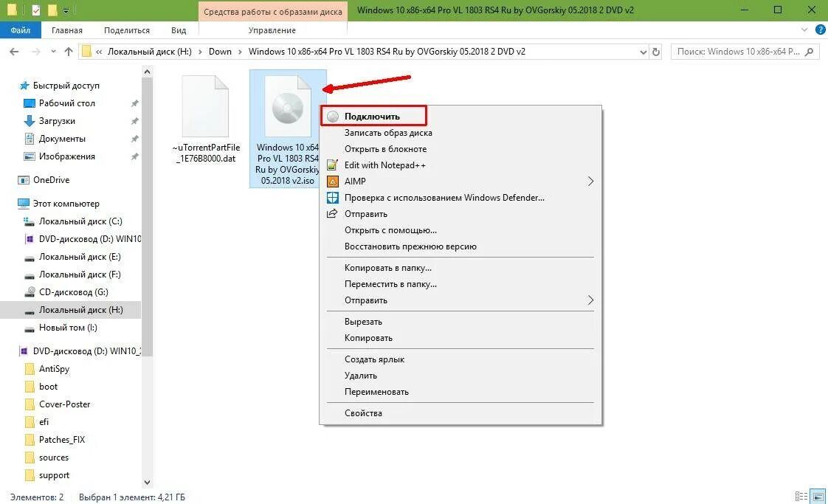Open the sources folder
Screen dimensions: 828x504
coord(53,458)
